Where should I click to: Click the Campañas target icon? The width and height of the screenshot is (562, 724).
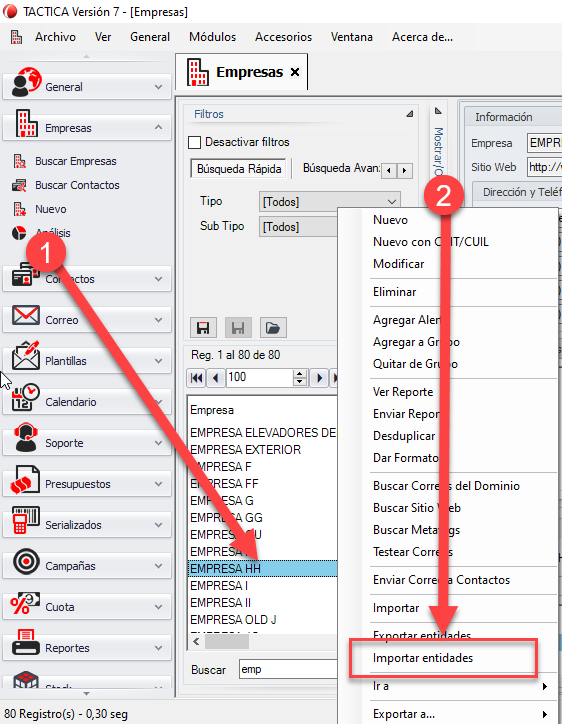coord(26,561)
